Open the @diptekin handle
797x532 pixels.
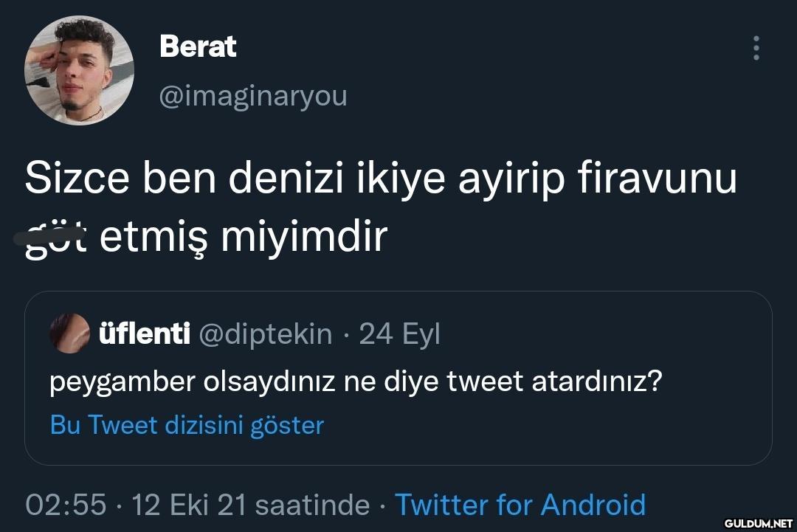pyautogui.click(x=266, y=334)
